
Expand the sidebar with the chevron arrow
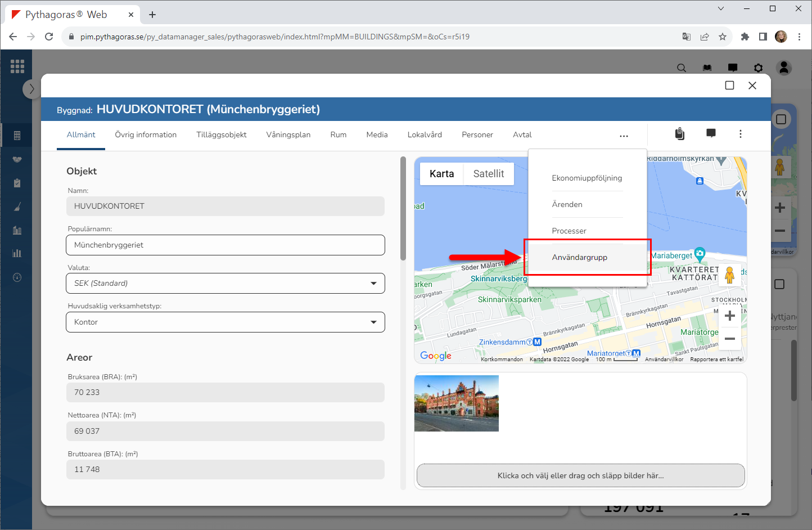(31, 89)
